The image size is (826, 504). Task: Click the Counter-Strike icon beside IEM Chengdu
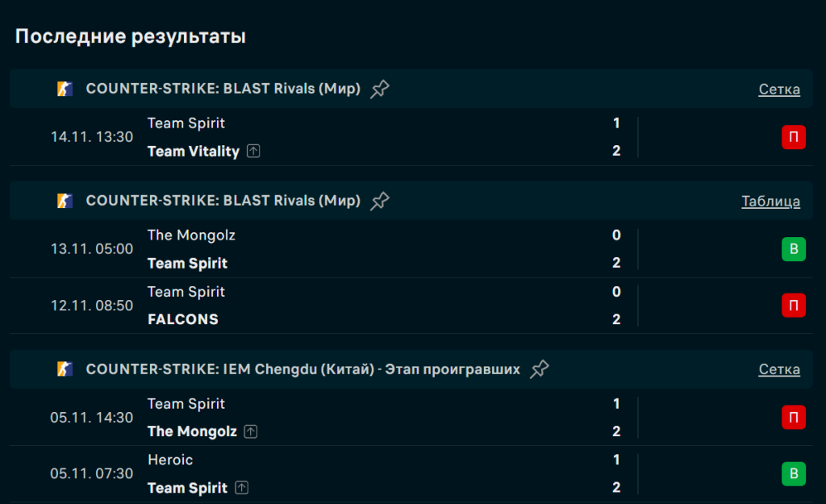click(x=65, y=369)
